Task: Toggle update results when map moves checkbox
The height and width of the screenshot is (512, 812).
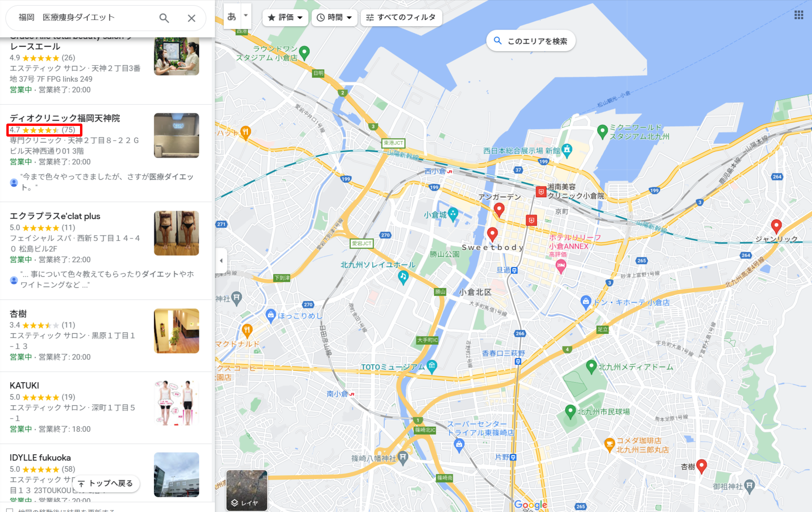Action: [10, 510]
